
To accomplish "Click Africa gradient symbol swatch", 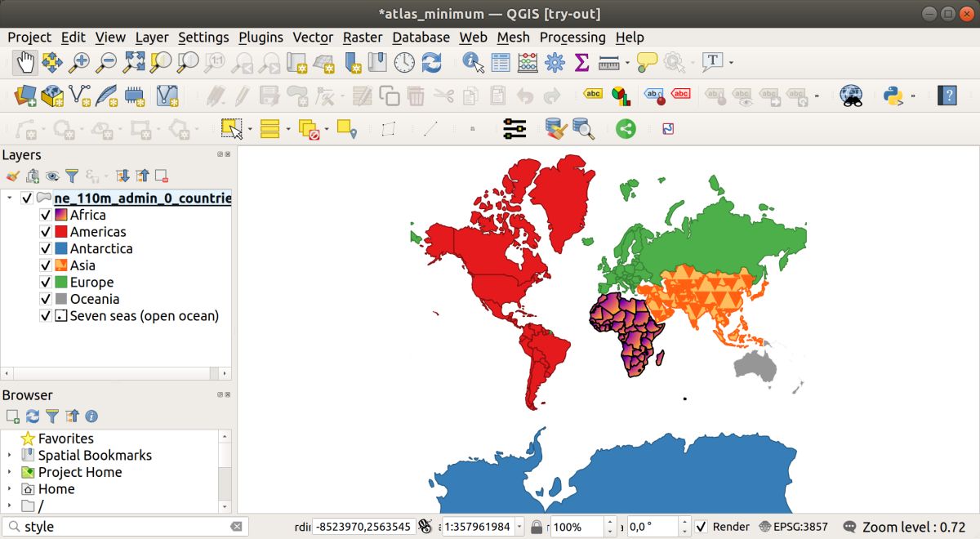I will point(61,216).
